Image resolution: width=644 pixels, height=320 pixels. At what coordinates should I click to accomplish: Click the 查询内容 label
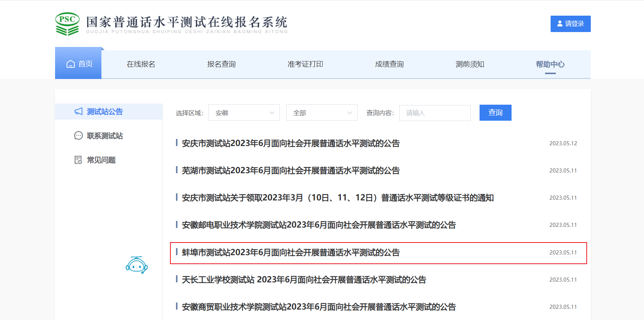(x=380, y=113)
